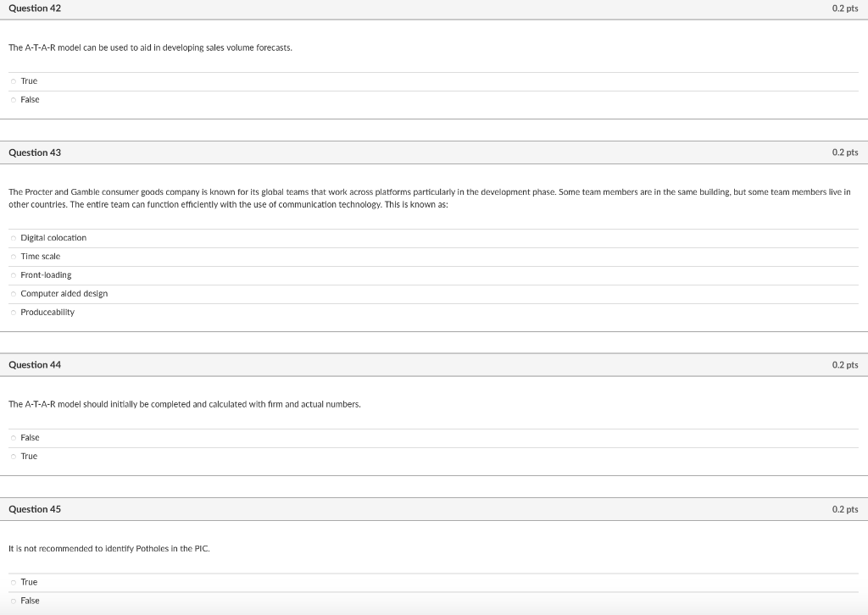Choose Time scale radio option
The image size is (868, 615).
pos(14,257)
